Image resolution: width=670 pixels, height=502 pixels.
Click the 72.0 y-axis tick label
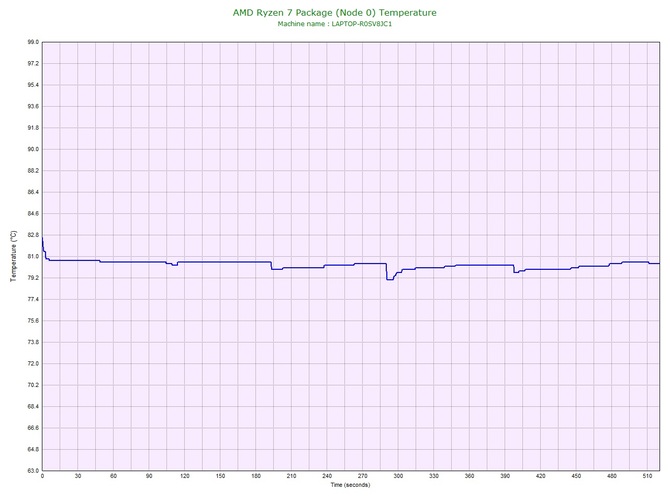point(33,364)
